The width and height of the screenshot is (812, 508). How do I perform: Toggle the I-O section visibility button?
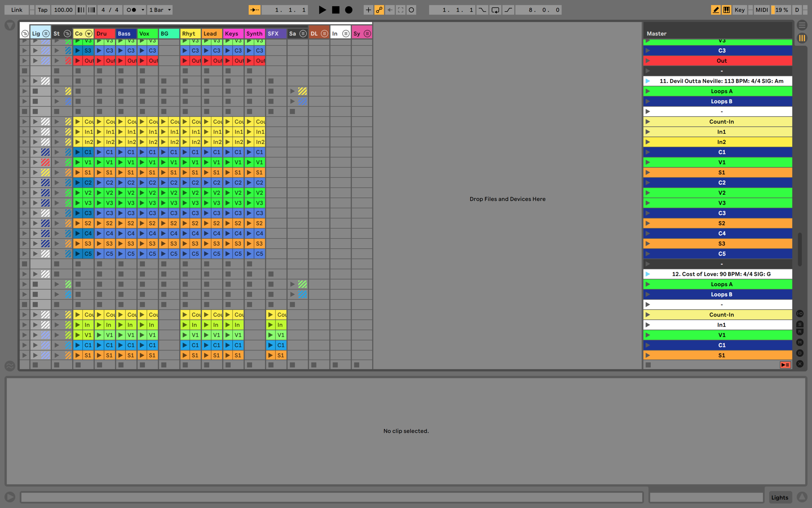click(800, 313)
